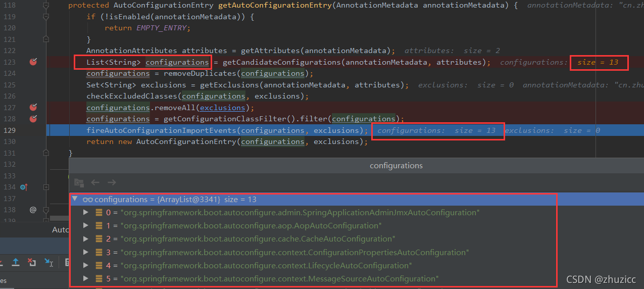This screenshot has width=644, height=289.
Task: Click getCandidateConfigurations call on line 123
Action: coord(281,62)
